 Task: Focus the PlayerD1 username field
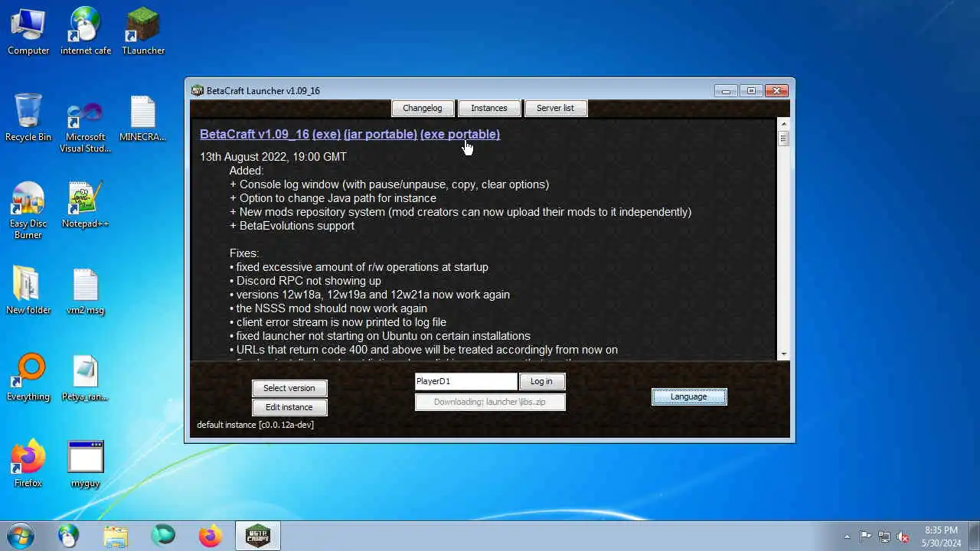point(466,381)
